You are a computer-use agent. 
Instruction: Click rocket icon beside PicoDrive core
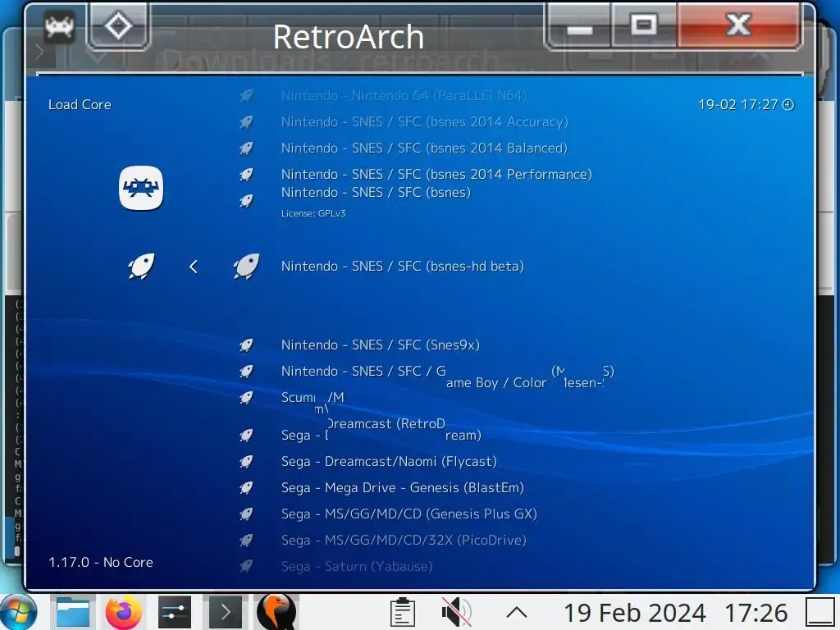[246, 540]
